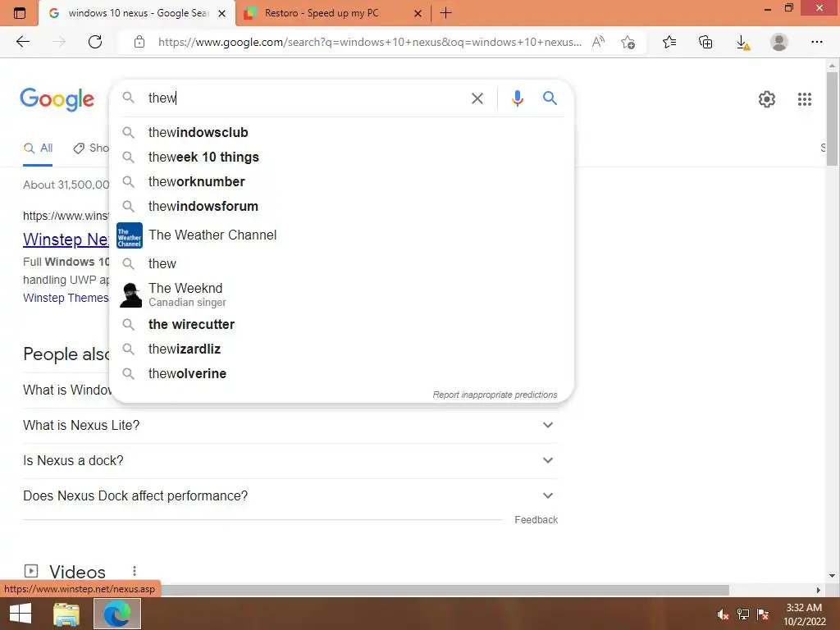This screenshot has height=630, width=840.
Task: Expand Is Nexus a dock? question
Action: pyautogui.click(x=290, y=461)
